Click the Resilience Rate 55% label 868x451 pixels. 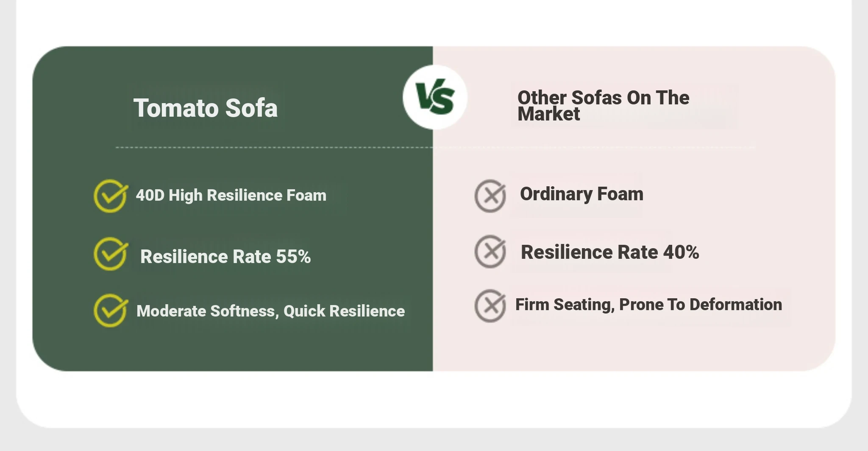click(x=225, y=257)
